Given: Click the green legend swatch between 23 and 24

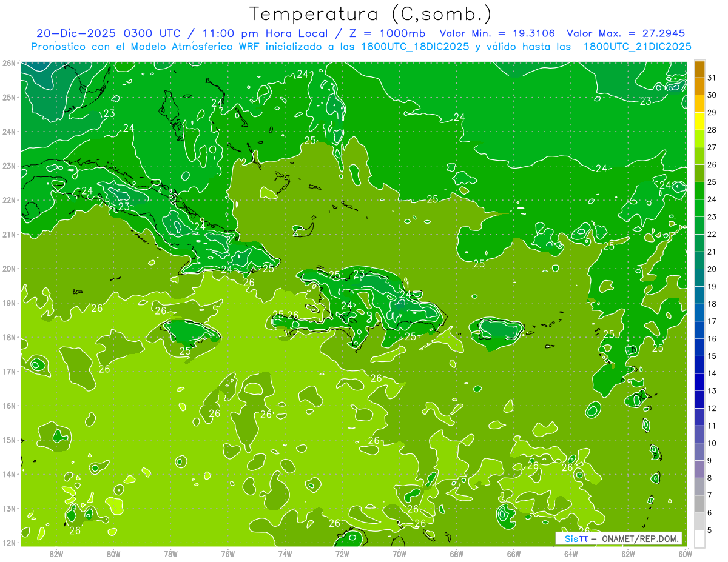Looking at the screenshot, I should pyautogui.click(x=699, y=208).
